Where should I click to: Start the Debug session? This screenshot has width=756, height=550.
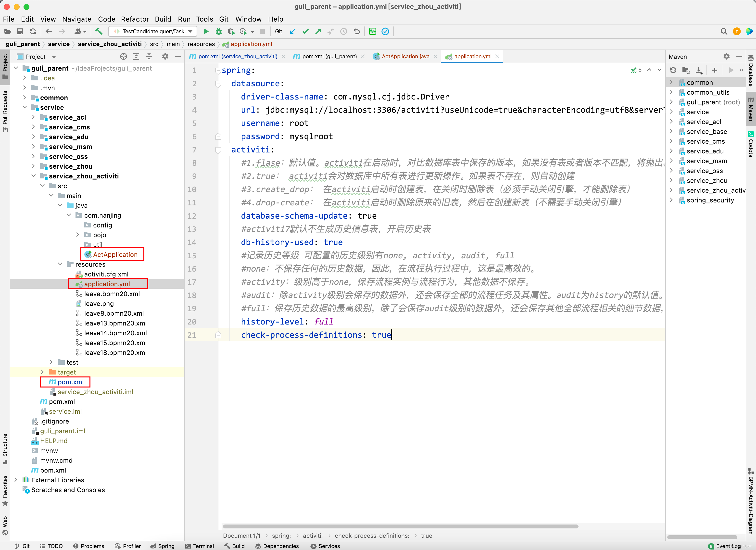click(x=219, y=31)
